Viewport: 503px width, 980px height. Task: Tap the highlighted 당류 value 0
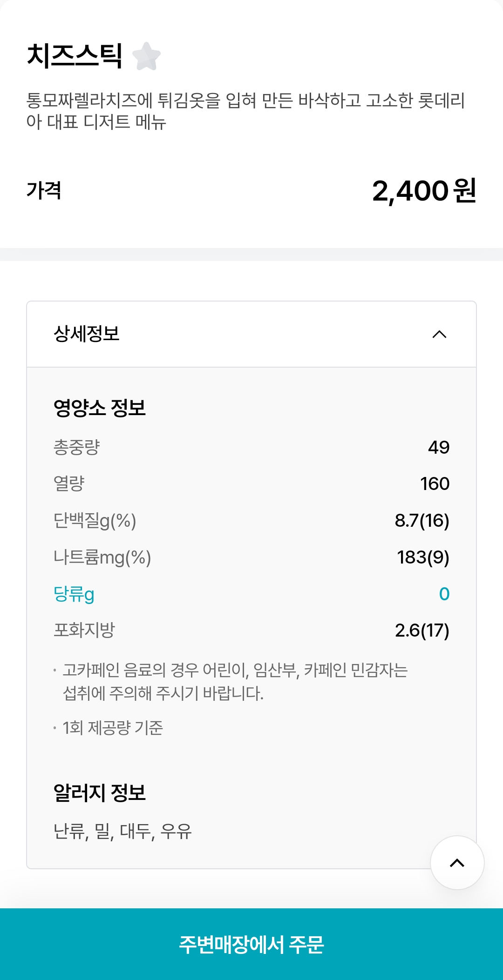pyautogui.click(x=444, y=594)
